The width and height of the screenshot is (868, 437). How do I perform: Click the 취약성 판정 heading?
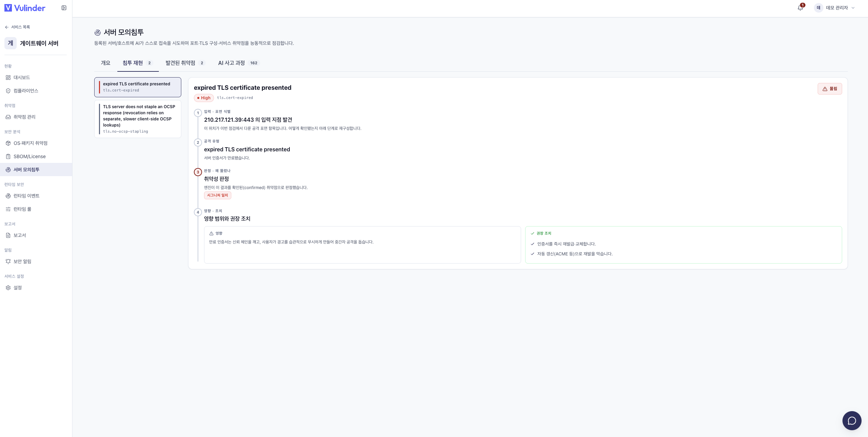(216, 179)
